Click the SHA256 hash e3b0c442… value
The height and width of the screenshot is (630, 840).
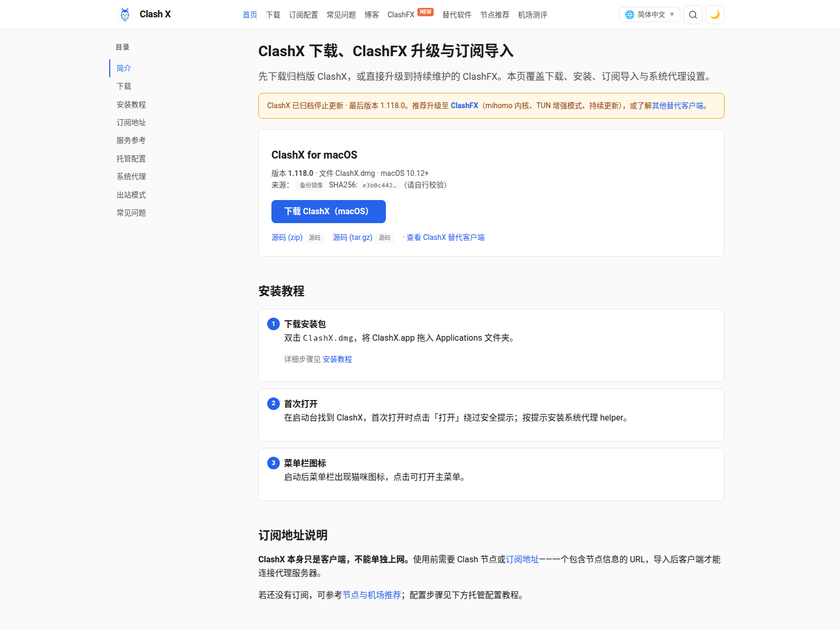380,185
